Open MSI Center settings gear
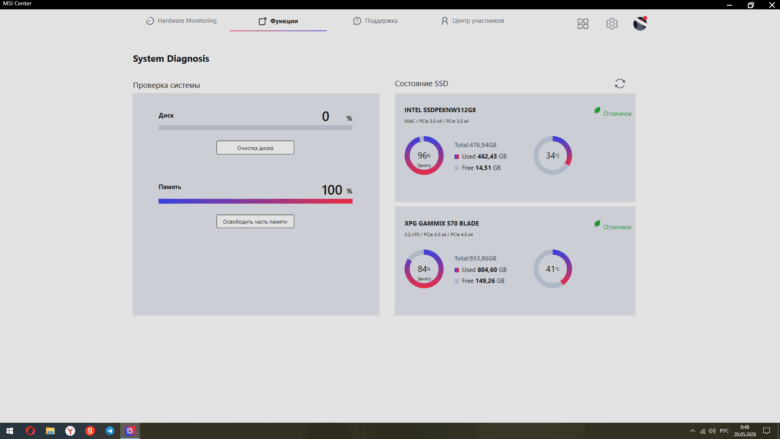Image resolution: width=780 pixels, height=439 pixels. 611,23
